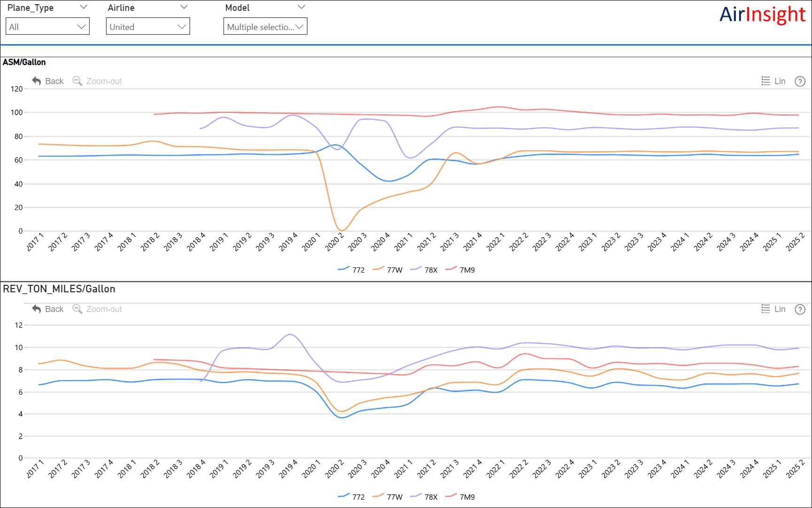Toggle 77W series in ASM/Gallon legend
The image size is (812, 508).
[387, 270]
